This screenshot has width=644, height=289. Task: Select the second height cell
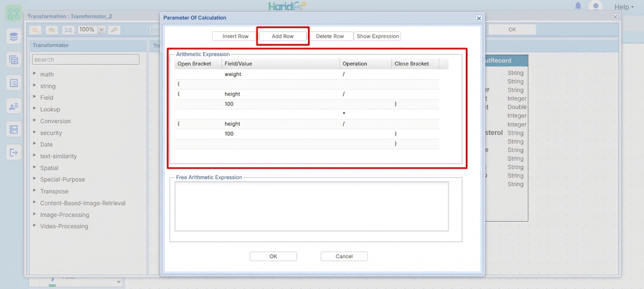[x=281, y=124]
